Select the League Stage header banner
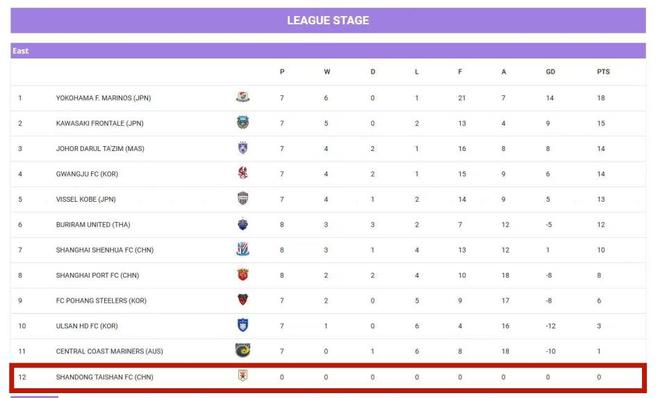Viewport: 660px width, 398px height. pos(328,20)
